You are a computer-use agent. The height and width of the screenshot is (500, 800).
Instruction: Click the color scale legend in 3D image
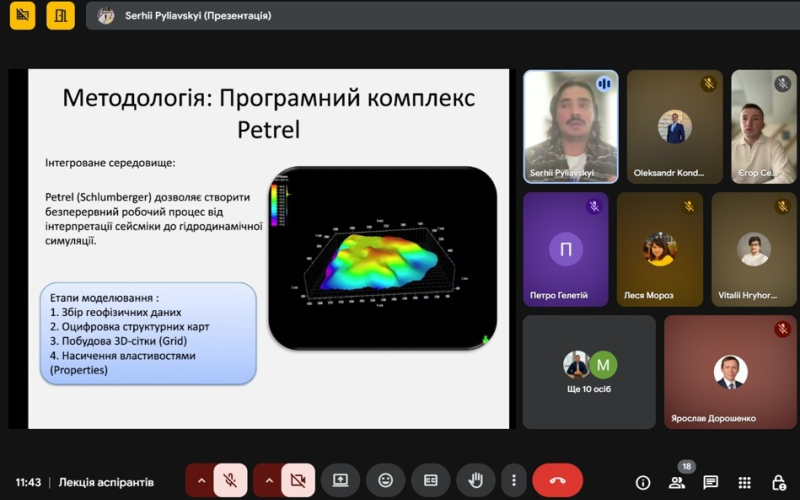[279, 202]
